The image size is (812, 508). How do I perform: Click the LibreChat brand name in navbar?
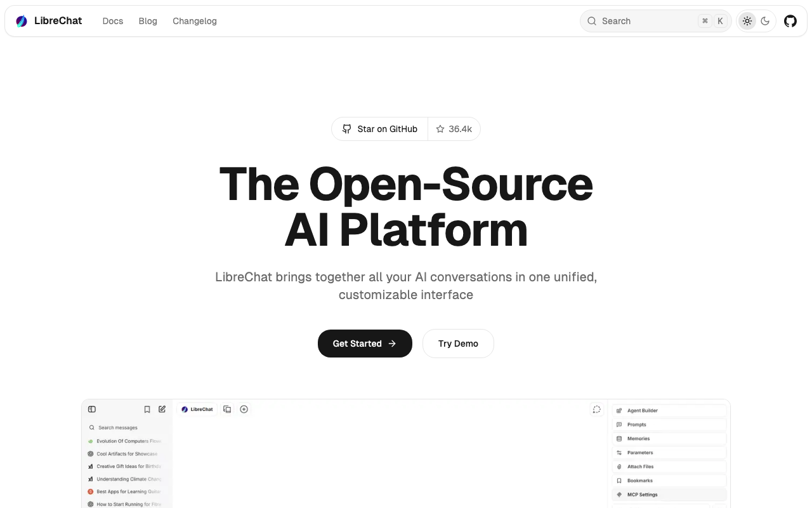[x=58, y=21]
